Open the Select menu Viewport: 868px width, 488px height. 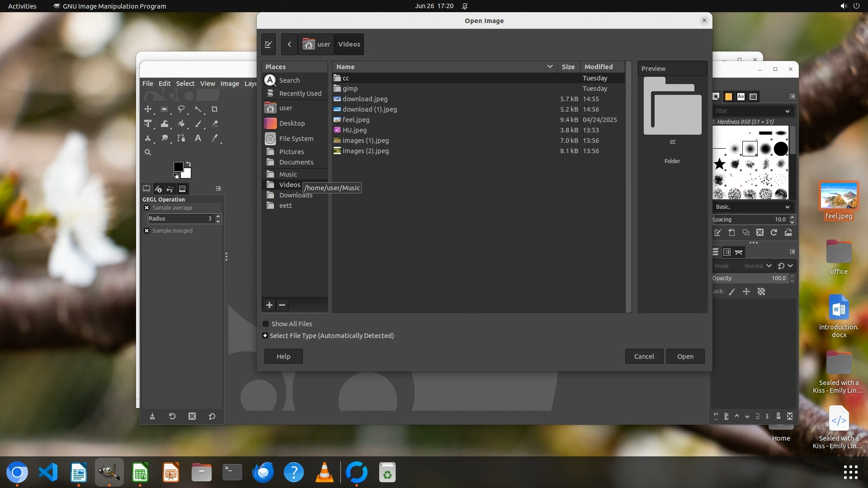coord(185,84)
